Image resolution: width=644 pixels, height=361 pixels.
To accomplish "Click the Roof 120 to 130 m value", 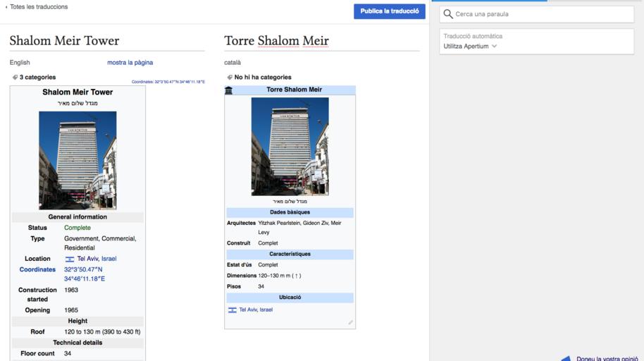I will pyautogui.click(x=102, y=332).
